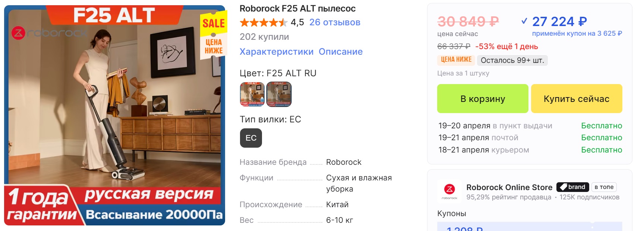Click the 1 208 ₽ coupon card
Viewport: 644px width, 231px height.
529,227
